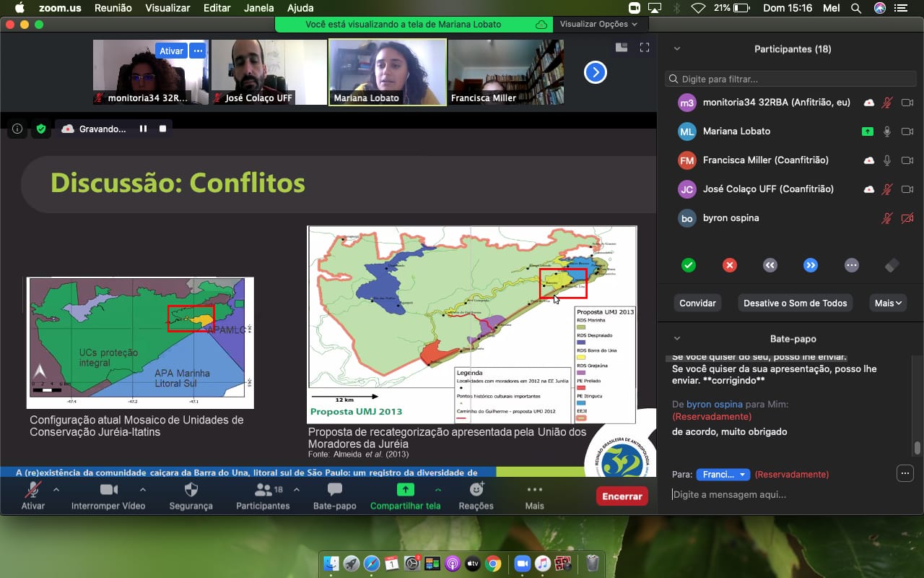This screenshot has height=578, width=924.
Task: Click the cloud Gravando recording indicator
Action: pos(93,129)
